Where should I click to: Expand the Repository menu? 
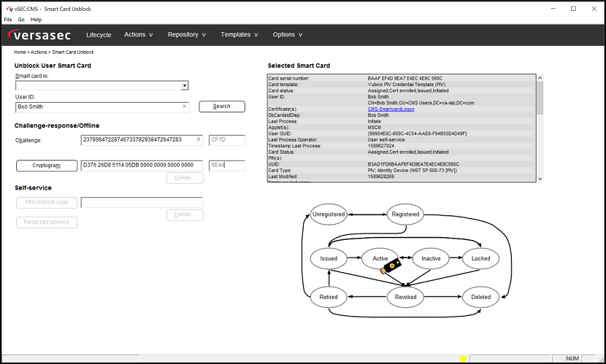pyautogui.click(x=186, y=34)
